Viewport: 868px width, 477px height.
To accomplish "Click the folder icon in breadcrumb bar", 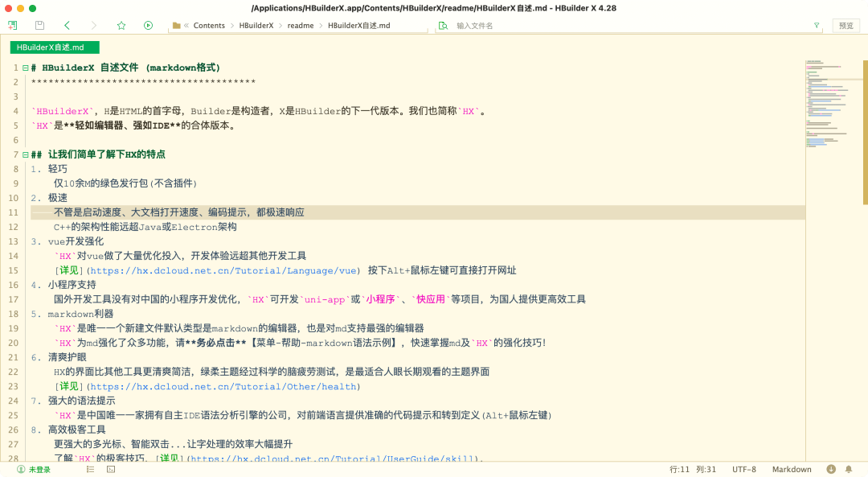I will pyautogui.click(x=177, y=26).
